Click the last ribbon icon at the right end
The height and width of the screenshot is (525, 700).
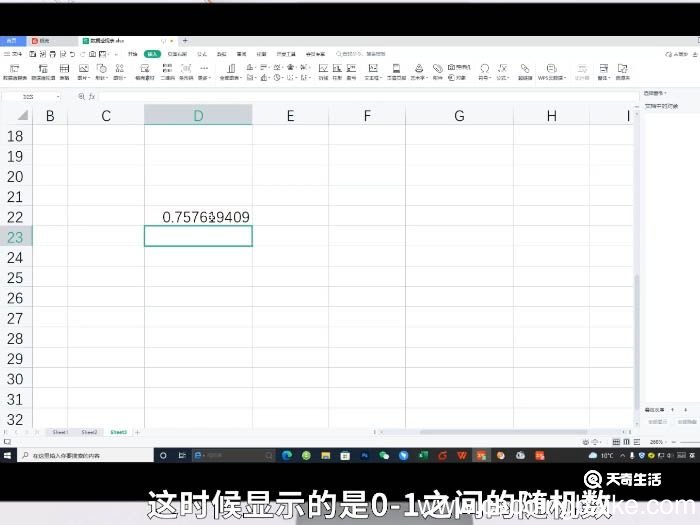(623, 71)
